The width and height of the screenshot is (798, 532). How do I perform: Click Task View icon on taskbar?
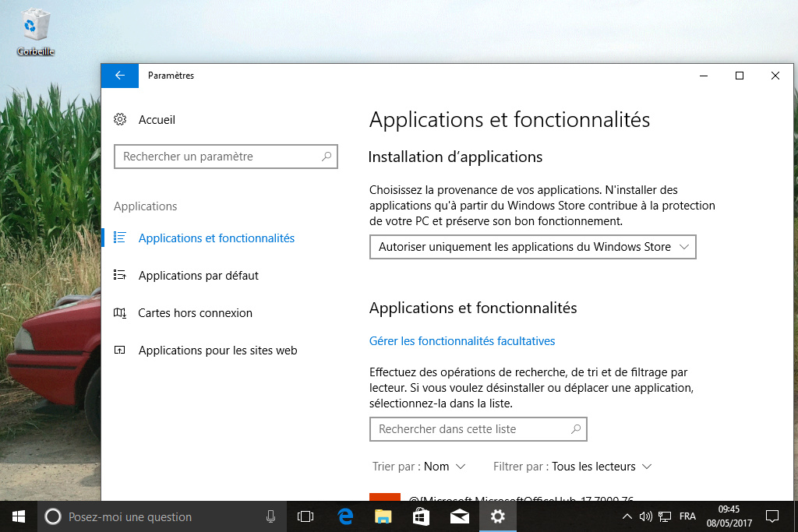coord(305,516)
